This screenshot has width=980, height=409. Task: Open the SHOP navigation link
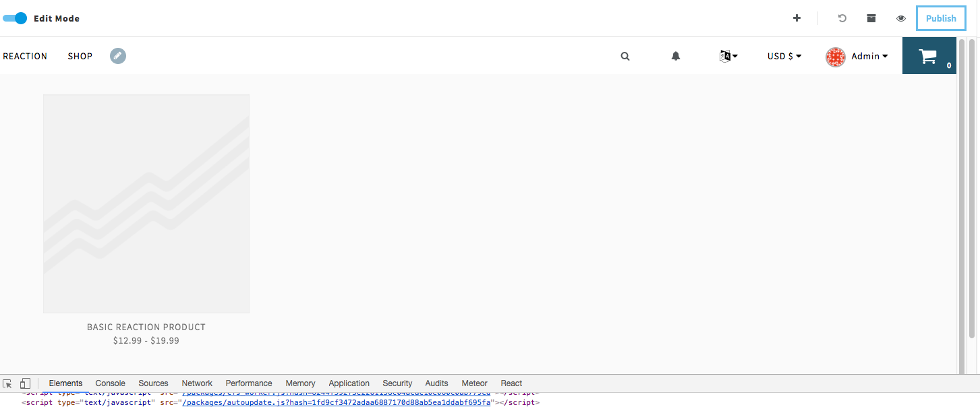[x=80, y=56]
